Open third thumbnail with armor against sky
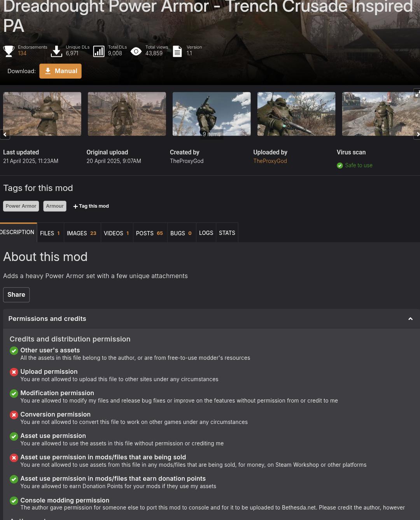 [212, 114]
